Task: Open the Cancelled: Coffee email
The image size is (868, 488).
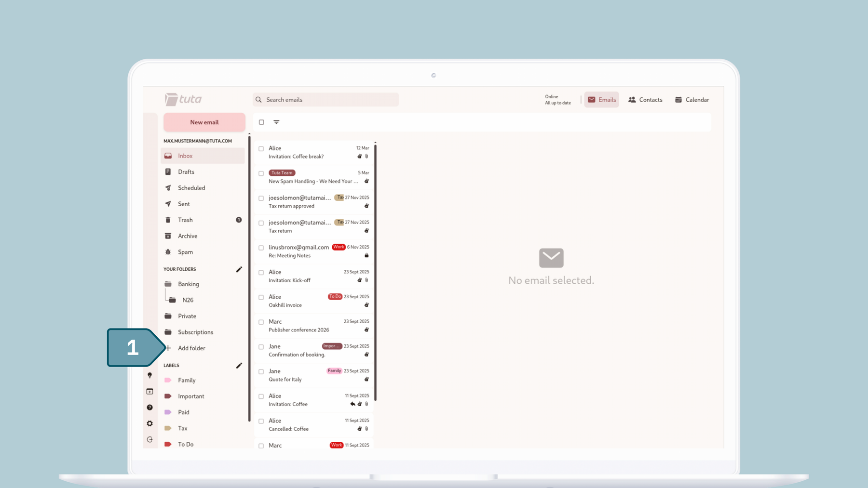Action: pyautogui.click(x=314, y=425)
